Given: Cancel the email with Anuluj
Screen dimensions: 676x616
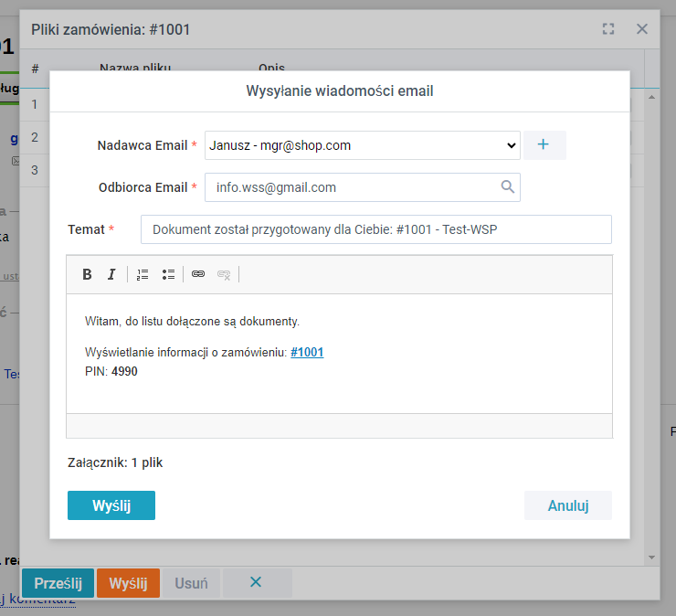Looking at the screenshot, I should 567,505.
